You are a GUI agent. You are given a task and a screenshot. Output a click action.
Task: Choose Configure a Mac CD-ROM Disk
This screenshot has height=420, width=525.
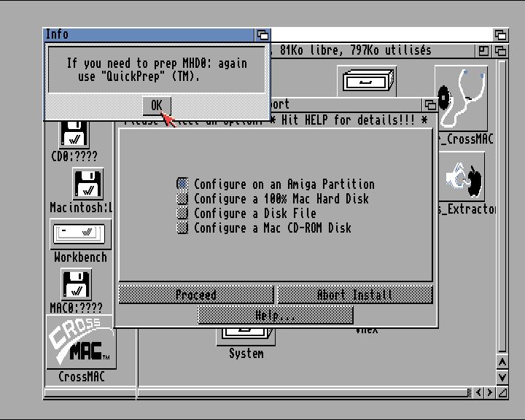click(182, 228)
